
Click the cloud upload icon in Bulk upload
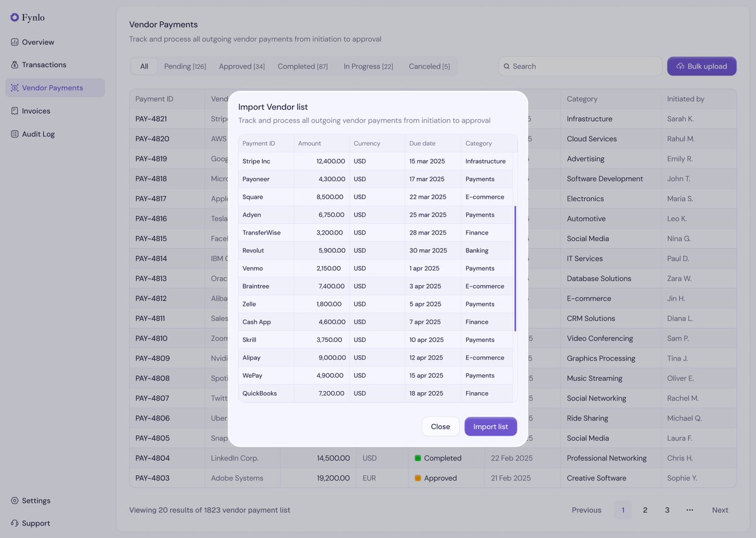pos(680,66)
